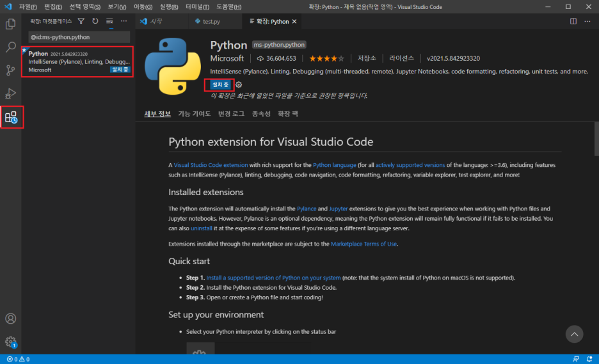Image resolution: width=599 pixels, height=364 pixels.
Task: Open the Marketplace Terms of Use link
Action: tap(363, 244)
